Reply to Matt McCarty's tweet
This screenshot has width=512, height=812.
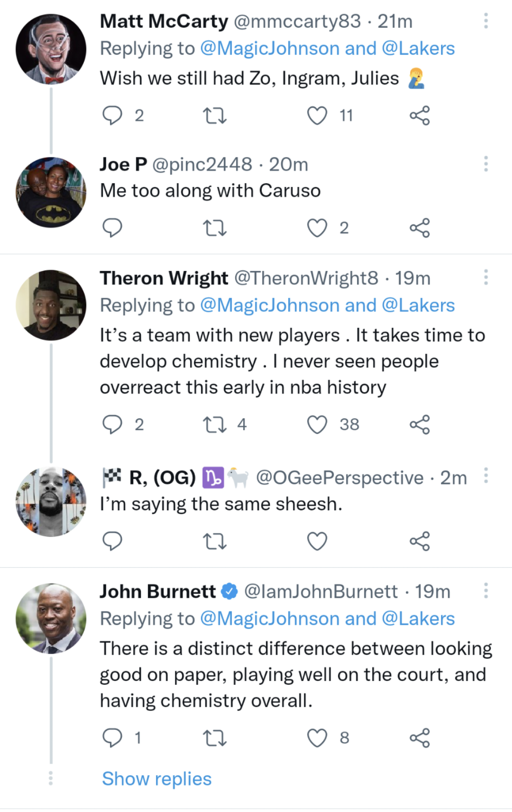[x=113, y=115]
